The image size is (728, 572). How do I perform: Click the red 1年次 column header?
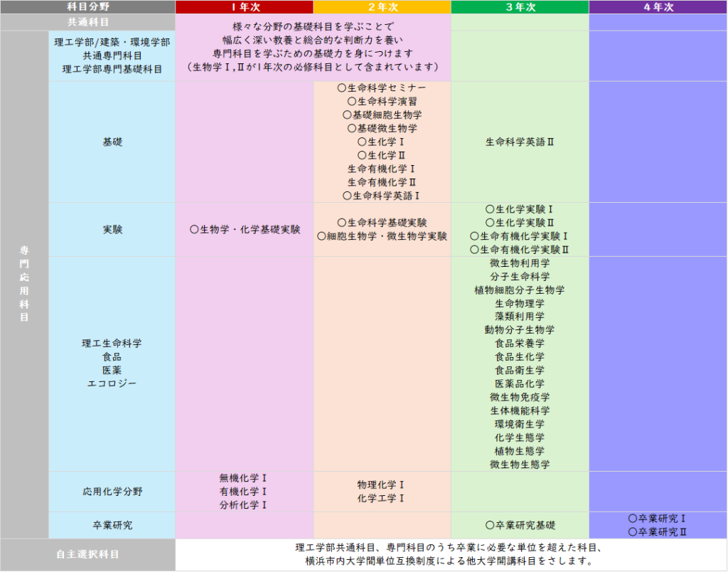pyautogui.click(x=244, y=7)
